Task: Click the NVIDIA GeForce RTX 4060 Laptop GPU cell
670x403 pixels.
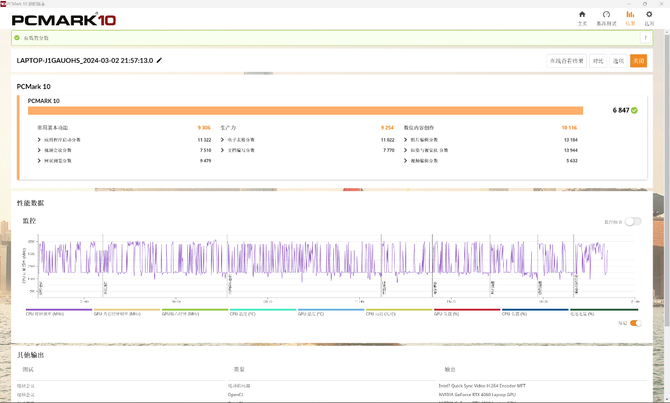Action: tap(477, 394)
